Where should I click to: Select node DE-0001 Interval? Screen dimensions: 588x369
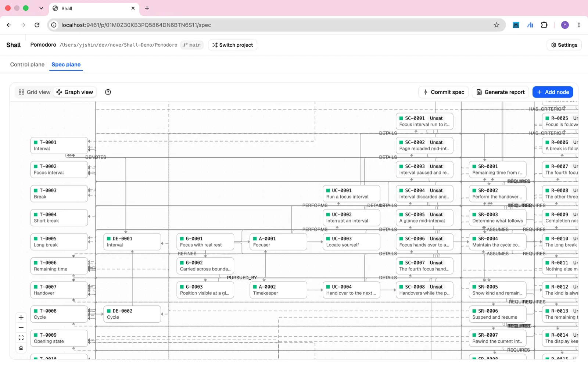[132, 242]
